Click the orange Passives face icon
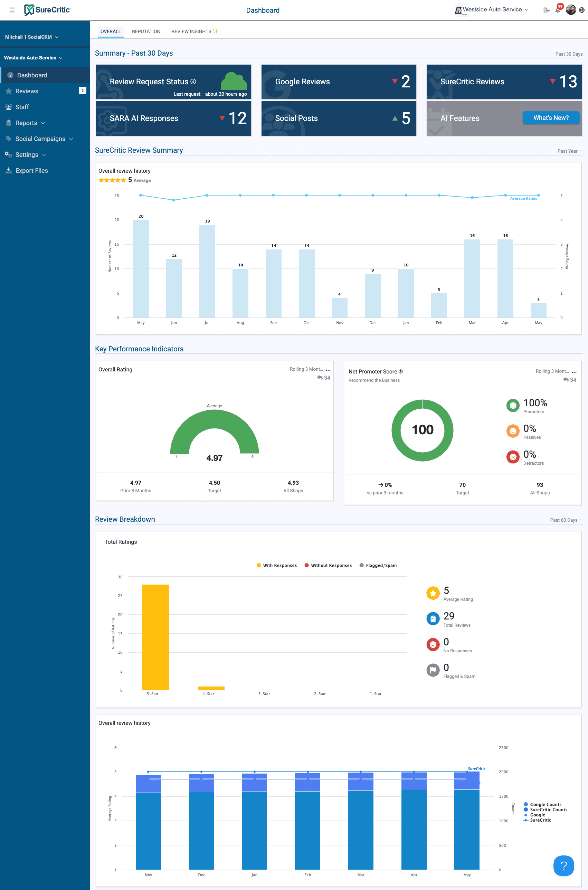This screenshot has width=588, height=890. click(x=513, y=431)
